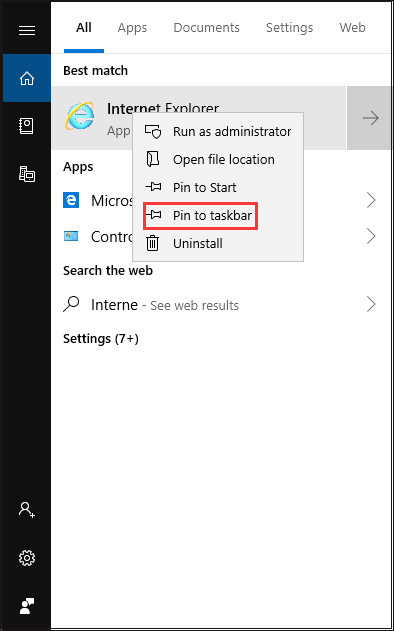Screen dimensions: 394x631
Task: Click the 'Best match' heading
Action: [95, 70]
